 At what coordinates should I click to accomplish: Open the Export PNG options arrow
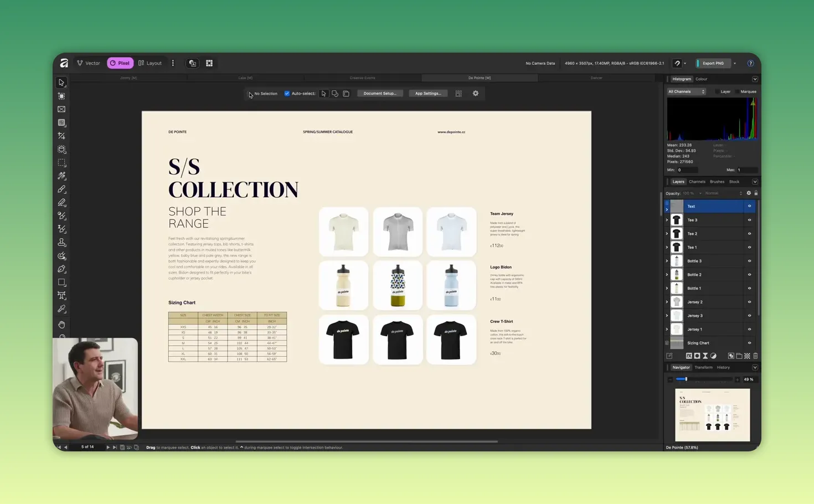pyautogui.click(x=735, y=64)
